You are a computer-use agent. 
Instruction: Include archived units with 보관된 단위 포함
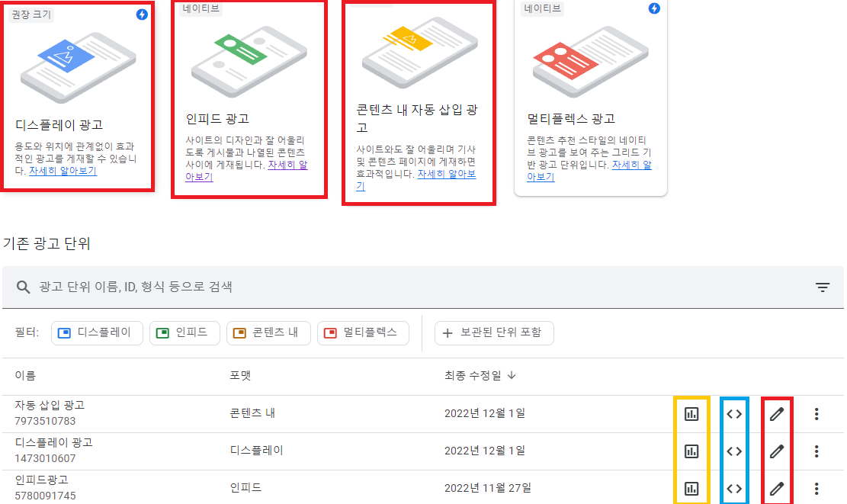pos(494,332)
